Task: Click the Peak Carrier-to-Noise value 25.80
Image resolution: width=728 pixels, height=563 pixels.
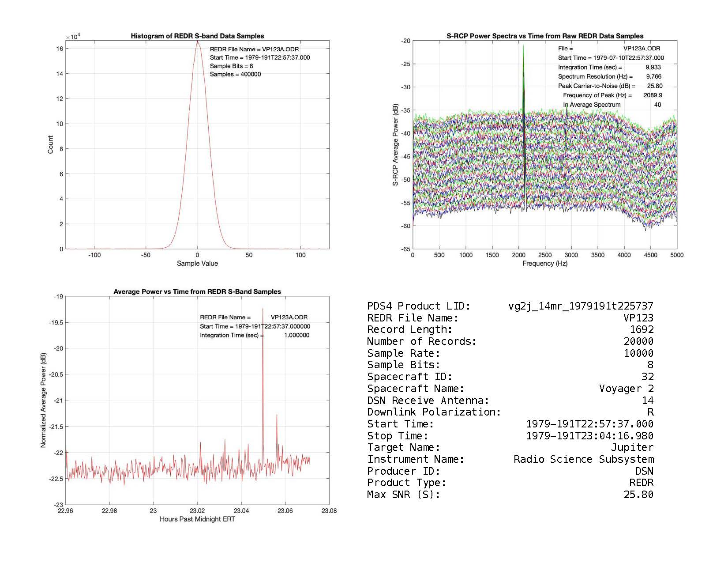Action: pos(654,86)
